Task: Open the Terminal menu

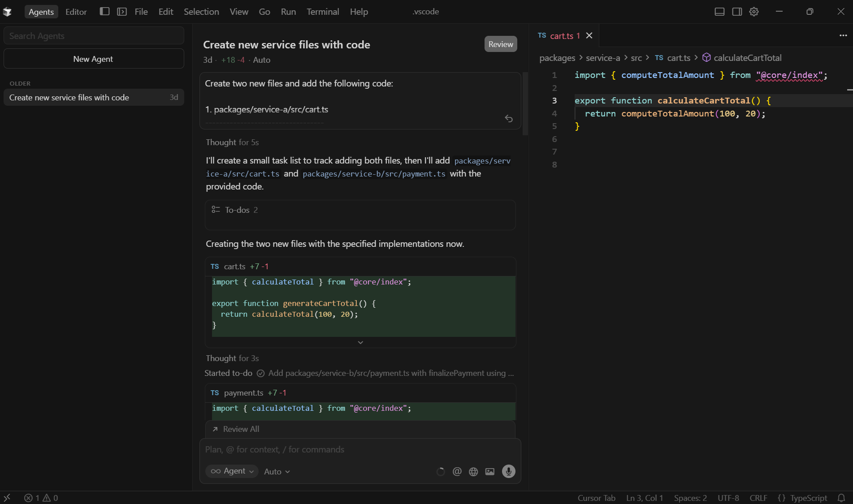Action: (x=322, y=12)
